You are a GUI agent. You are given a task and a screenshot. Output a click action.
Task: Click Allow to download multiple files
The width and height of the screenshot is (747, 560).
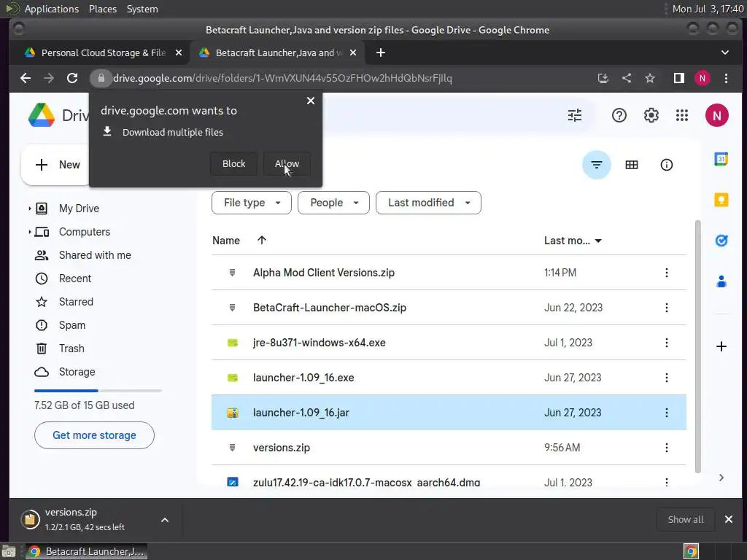pyautogui.click(x=287, y=164)
